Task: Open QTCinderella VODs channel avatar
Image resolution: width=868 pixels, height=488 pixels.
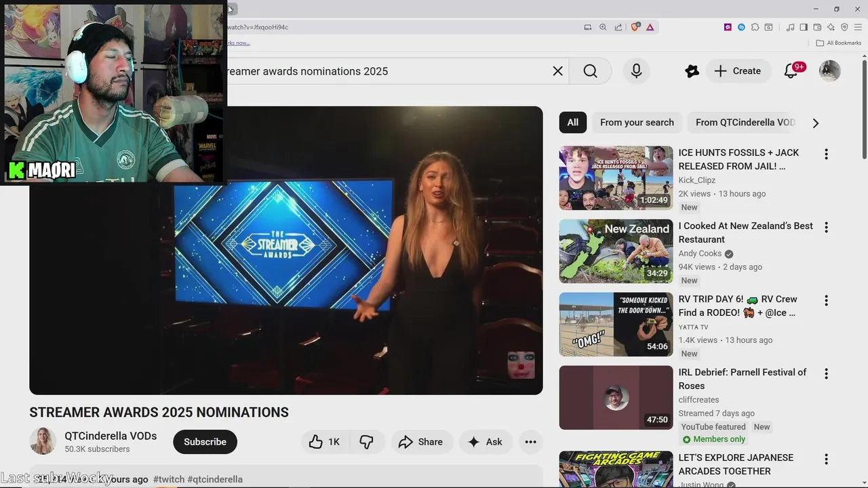Action: [43, 441]
